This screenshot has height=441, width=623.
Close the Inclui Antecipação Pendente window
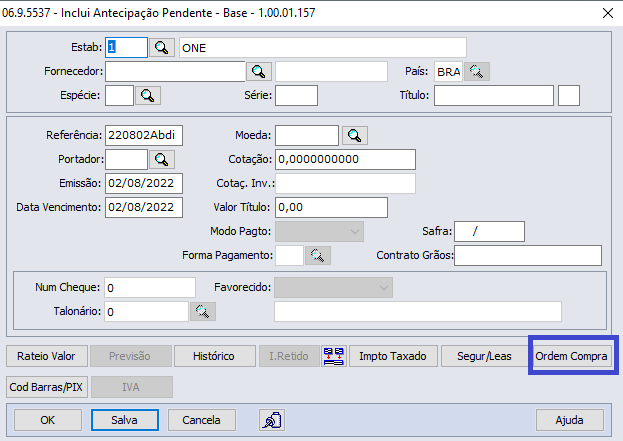click(x=608, y=13)
